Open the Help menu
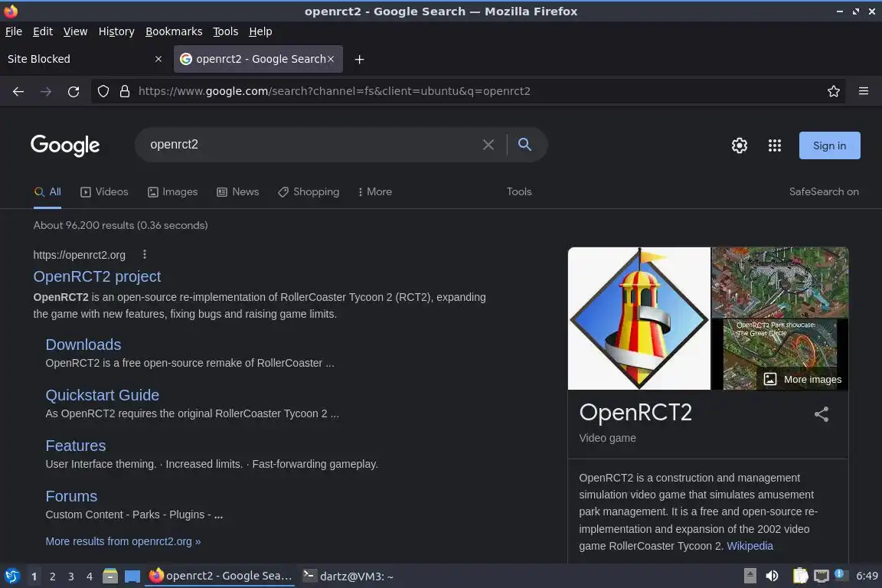 pos(260,31)
